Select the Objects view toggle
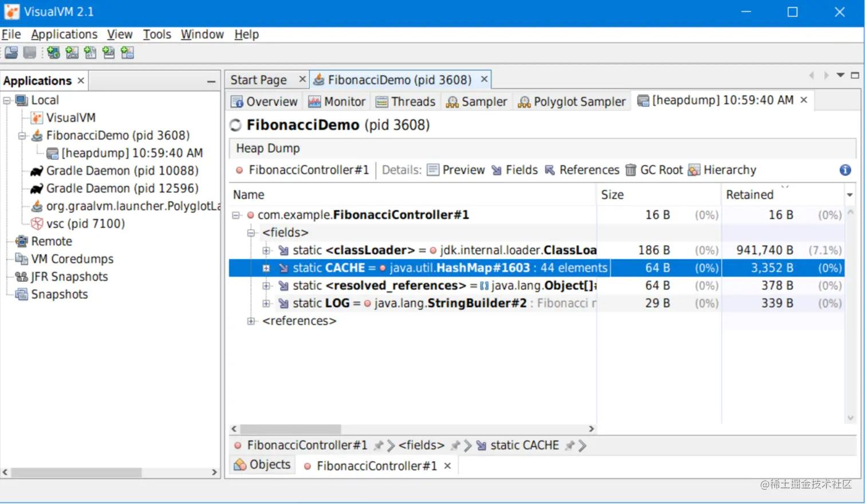866x504 pixels. pos(262,464)
